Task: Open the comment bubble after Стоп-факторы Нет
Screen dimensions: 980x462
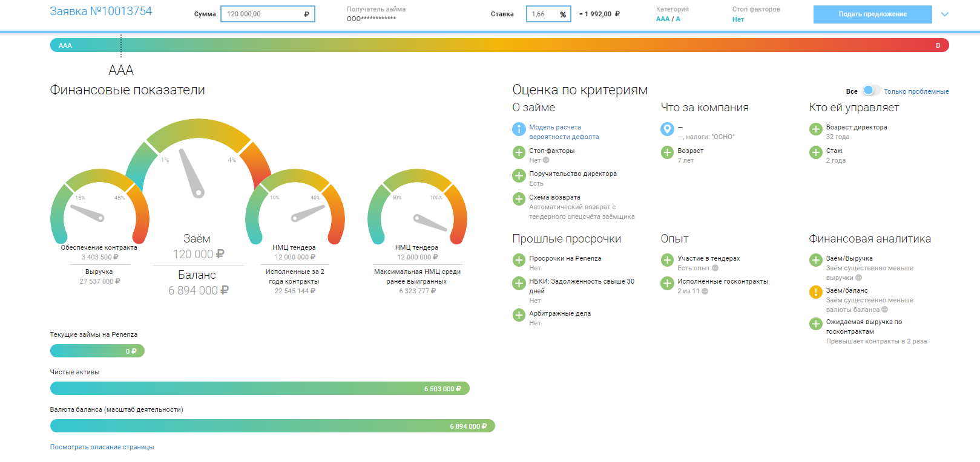Action: click(x=546, y=160)
